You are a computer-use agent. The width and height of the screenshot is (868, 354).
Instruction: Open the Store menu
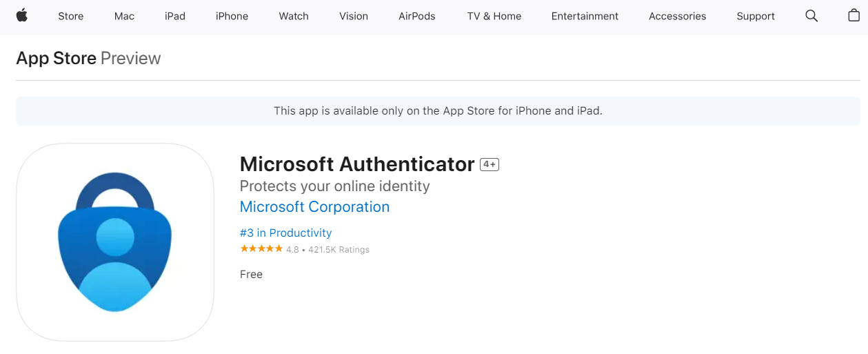click(70, 16)
